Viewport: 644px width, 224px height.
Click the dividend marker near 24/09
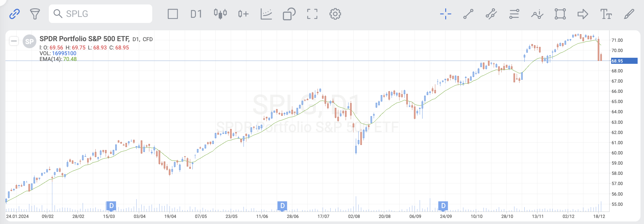click(443, 206)
